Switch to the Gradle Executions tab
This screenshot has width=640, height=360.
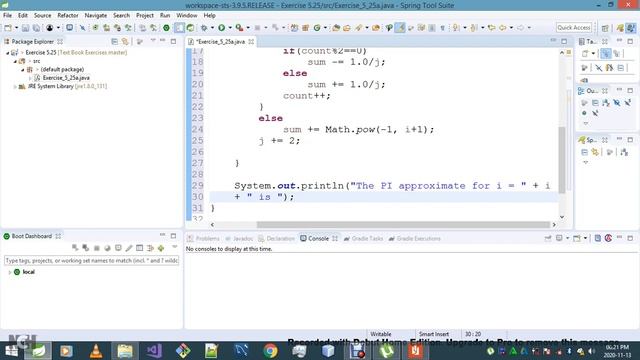pyautogui.click(x=414, y=238)
